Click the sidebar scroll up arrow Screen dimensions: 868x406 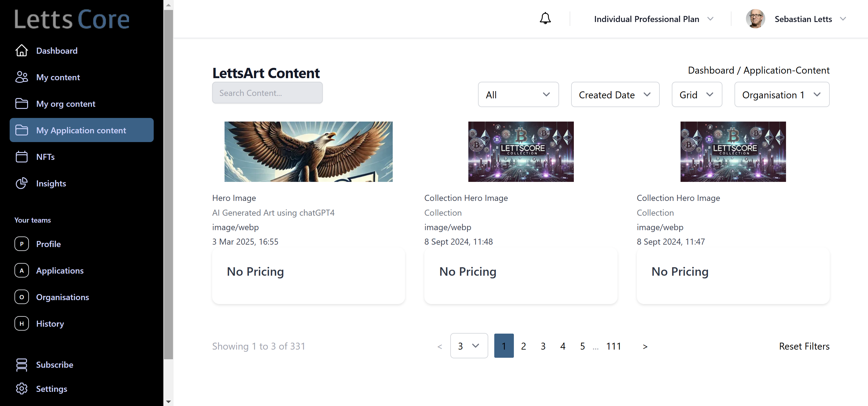tap(168, 5)
